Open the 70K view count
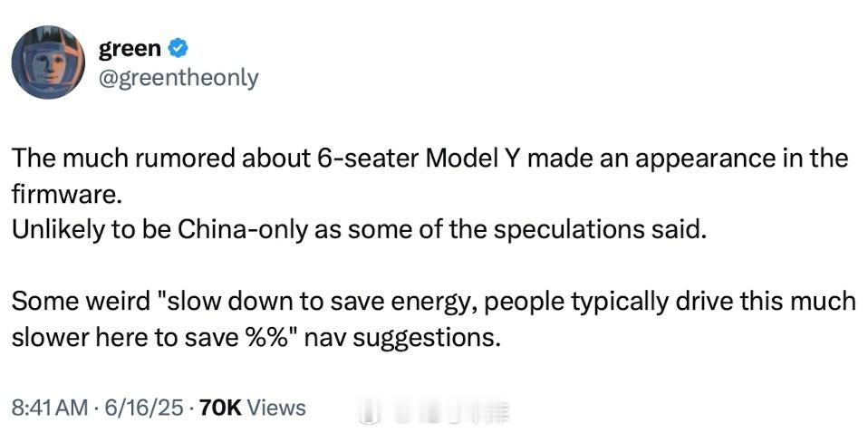Image resolution: width=868 pixels, height=433 pixels. tap(219, 409)
